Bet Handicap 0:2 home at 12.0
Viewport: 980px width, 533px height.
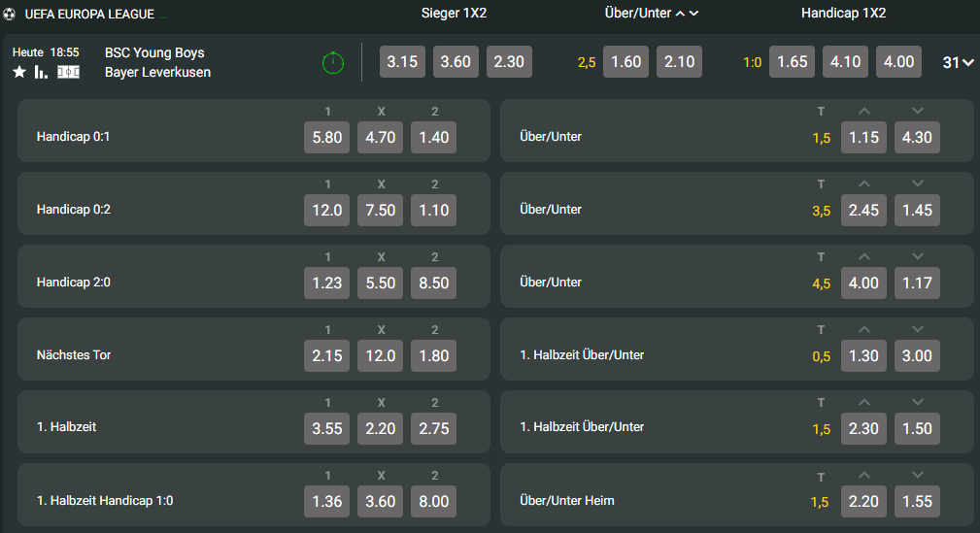(x=327, y=210)
